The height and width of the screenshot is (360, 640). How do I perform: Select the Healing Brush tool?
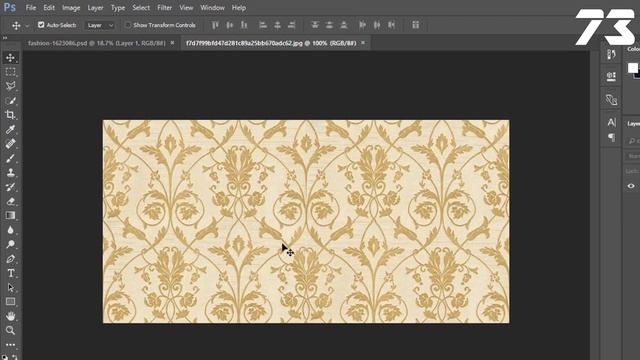click(x=11, y=144)
